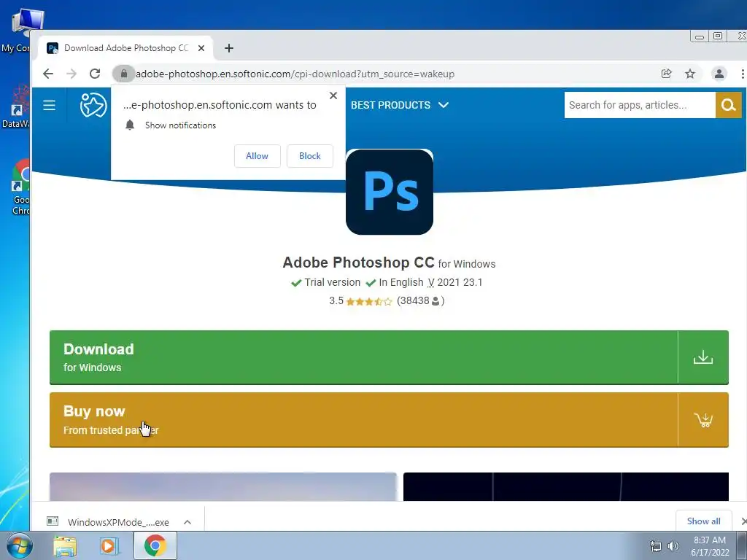Block notifications from softonic

point(309,156)
